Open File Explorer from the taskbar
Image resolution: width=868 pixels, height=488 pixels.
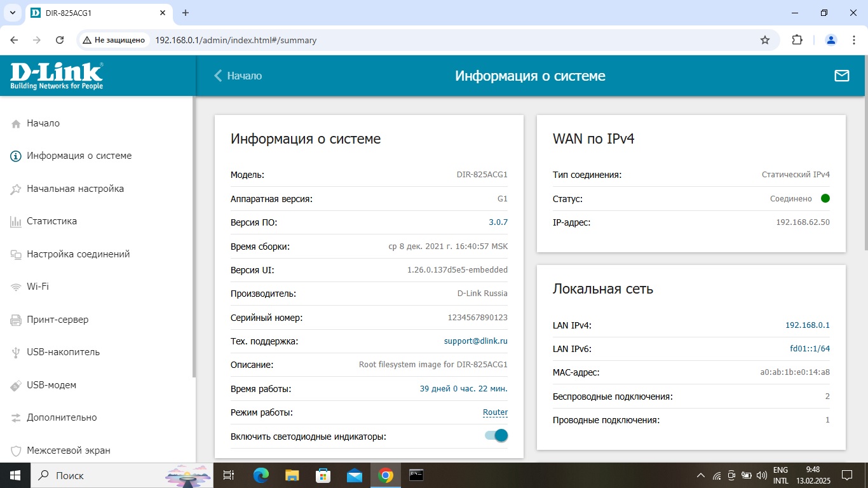(x=292, y=475)
